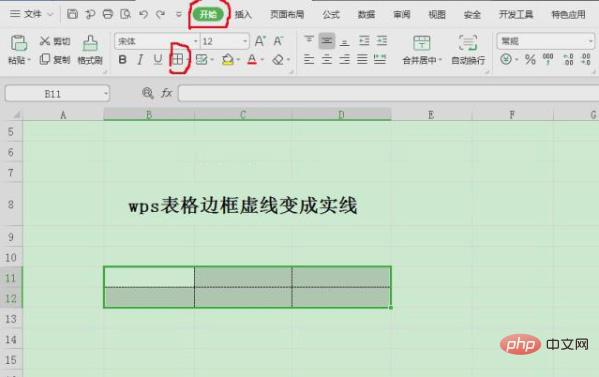Viewport: 599px width, 377px height.
Task: Switch to the 特色应用 tab
Action: [x=568, y=15]
